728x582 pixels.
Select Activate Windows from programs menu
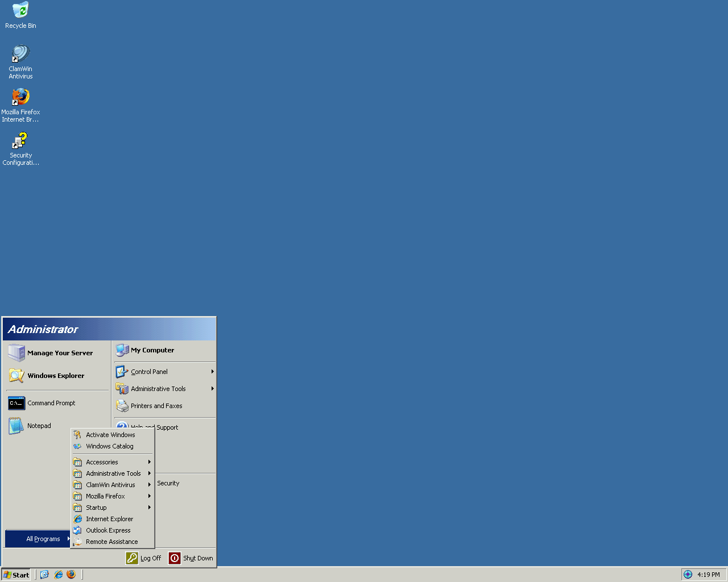(x=110, y=435)
